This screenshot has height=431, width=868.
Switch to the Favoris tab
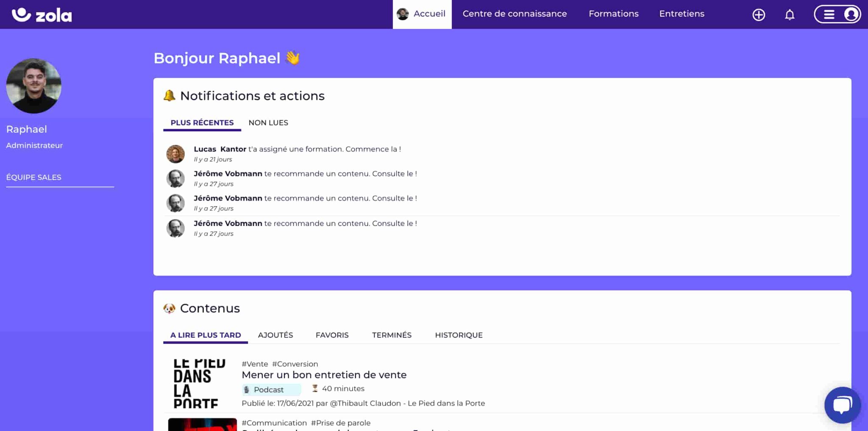tap(332, 335)
